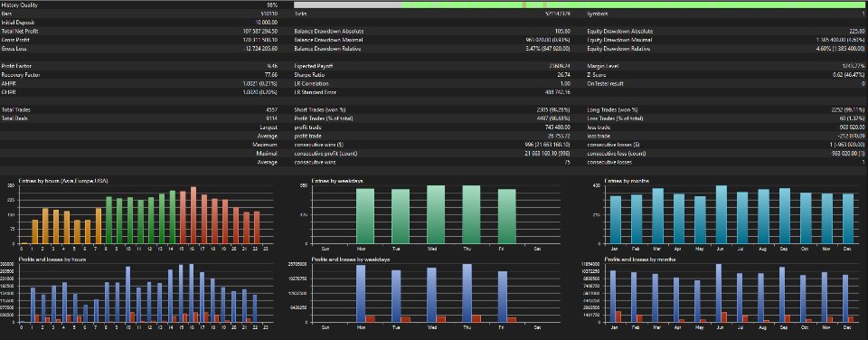
Task: Click the Profits and losses by weekdays title
Action: point(351,260)
